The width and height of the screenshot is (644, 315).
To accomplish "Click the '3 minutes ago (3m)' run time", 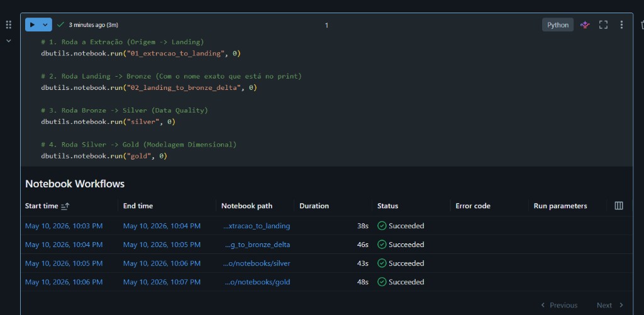I will pyautogui.click(x=93, y=25).
